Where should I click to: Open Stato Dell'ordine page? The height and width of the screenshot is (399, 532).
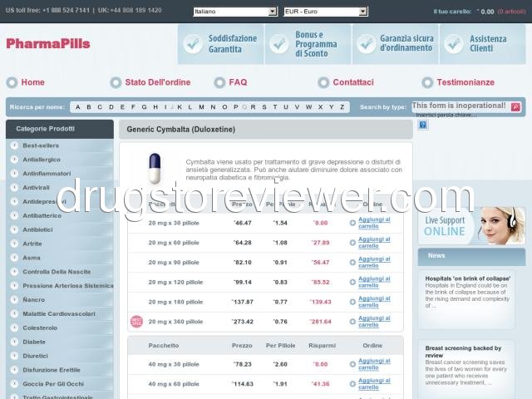(x=158, y=82)
